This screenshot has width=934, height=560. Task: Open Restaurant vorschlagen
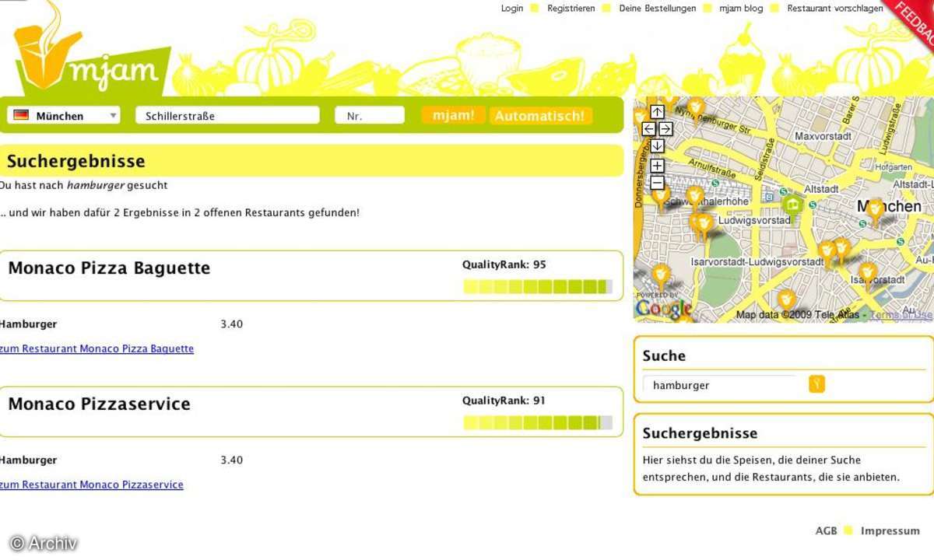pos(835,9)
